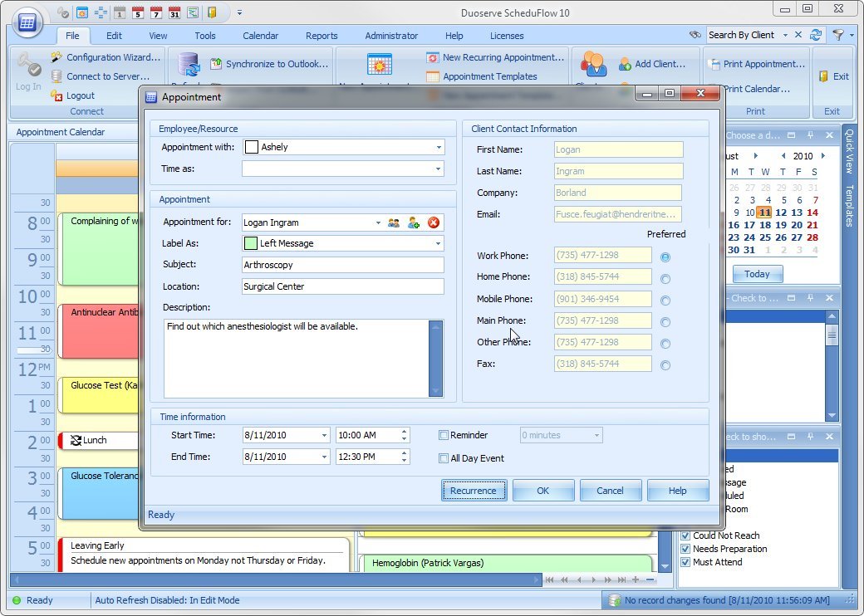Select the 5-day view toolbar icon
The height and width of the screenshot is (616, 864).
pyautogui.click(x=139, y=12)
